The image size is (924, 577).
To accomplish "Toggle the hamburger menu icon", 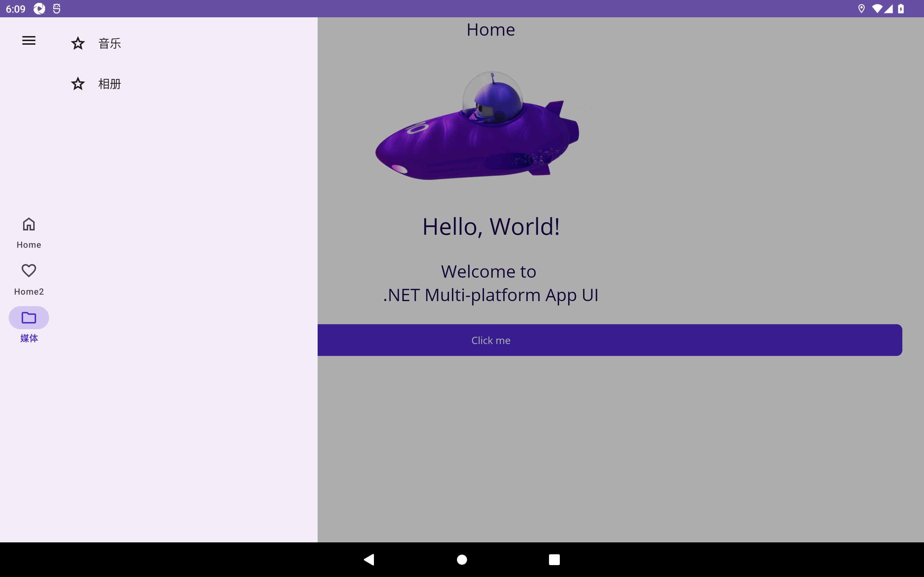I will 29,40.
